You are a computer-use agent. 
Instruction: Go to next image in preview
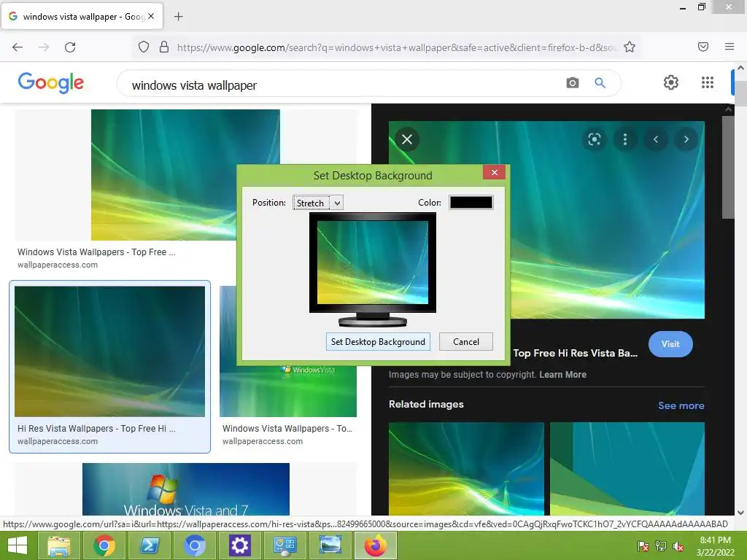pos(686,139)
